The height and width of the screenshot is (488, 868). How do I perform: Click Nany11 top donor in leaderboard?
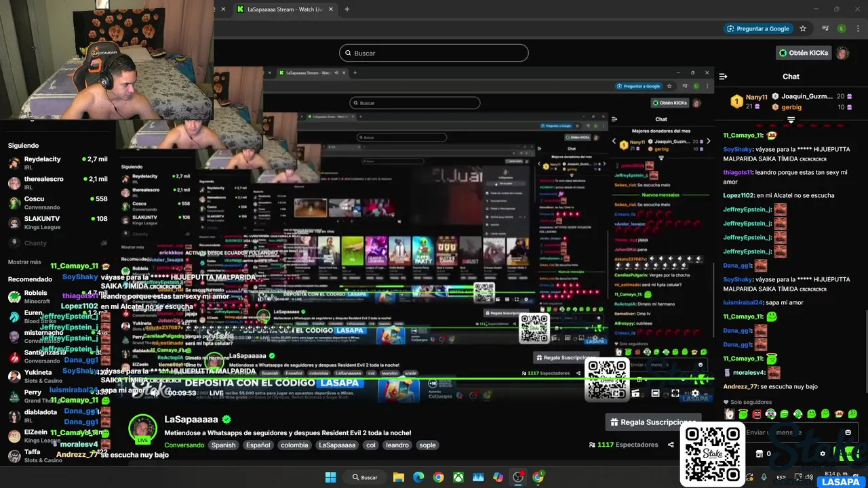click(750, 101)
